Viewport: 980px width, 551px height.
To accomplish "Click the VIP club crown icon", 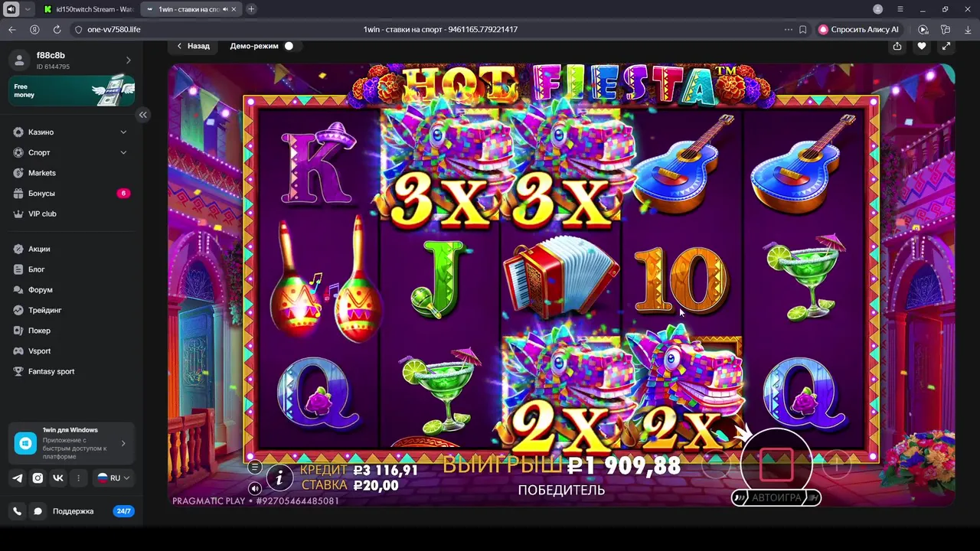I will [x=18, y=214].
